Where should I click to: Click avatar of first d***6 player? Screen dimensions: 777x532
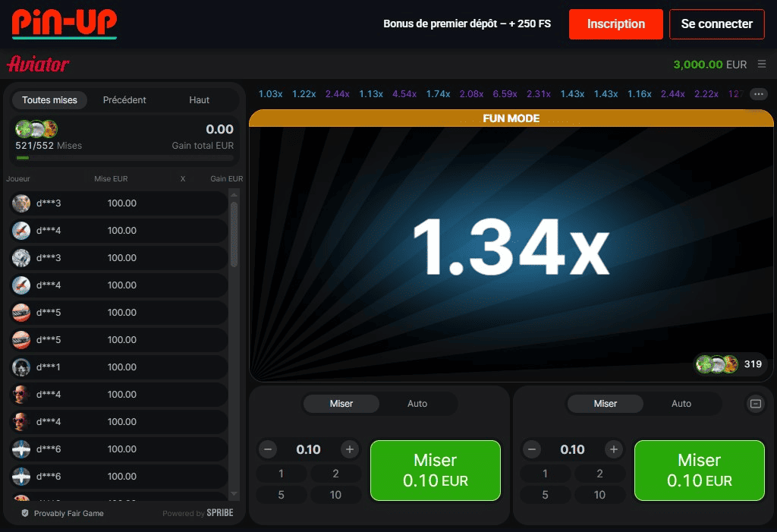click(x=21, y=449)
